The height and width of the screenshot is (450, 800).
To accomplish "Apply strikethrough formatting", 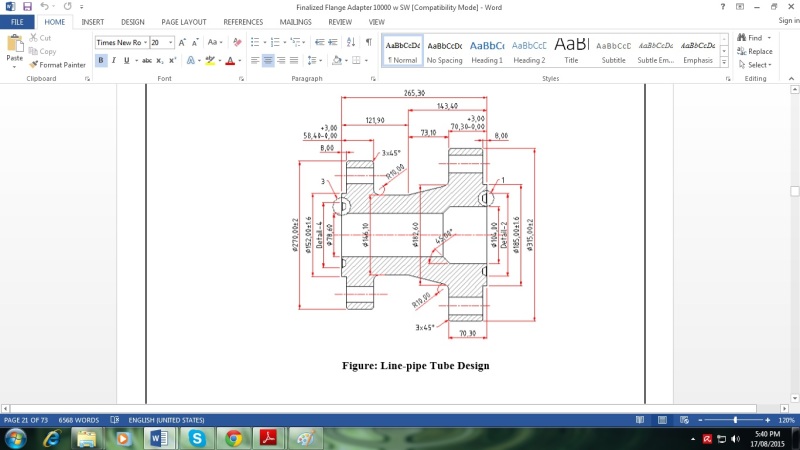I will [x=147, y=60].
